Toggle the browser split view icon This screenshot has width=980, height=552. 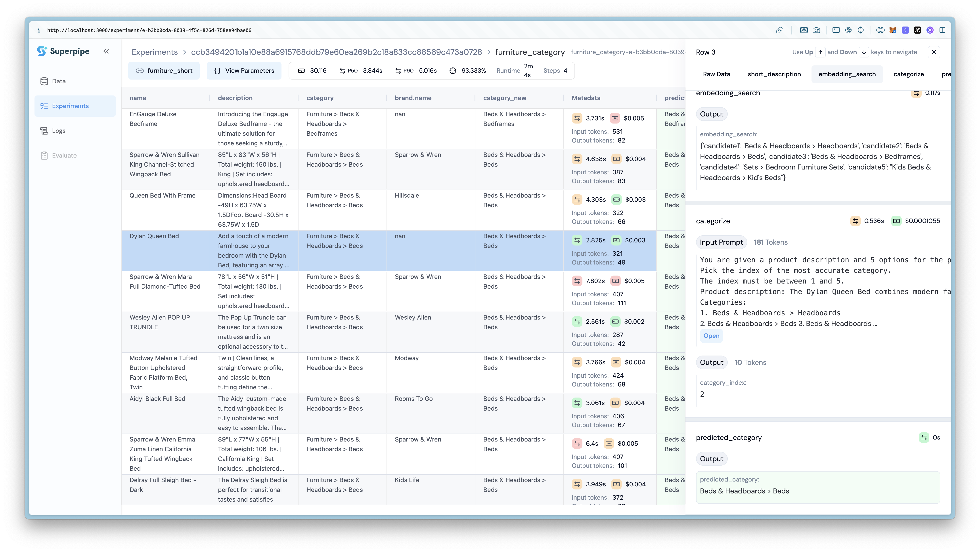click(942, 30)
